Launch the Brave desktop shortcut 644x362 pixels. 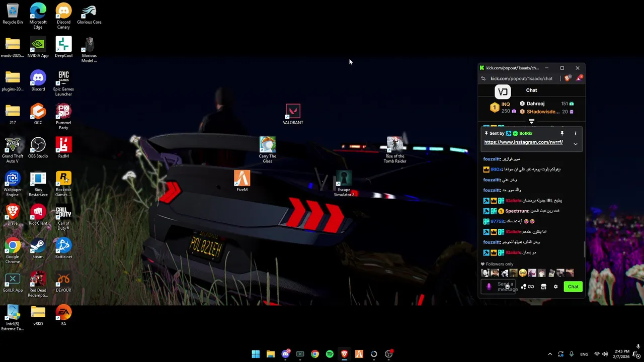tap(13, 215)
